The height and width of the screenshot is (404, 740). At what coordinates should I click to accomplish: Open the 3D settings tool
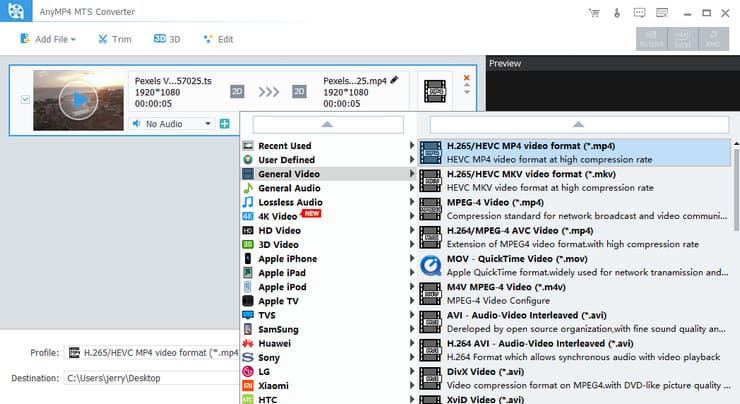[x=167, y=39]
